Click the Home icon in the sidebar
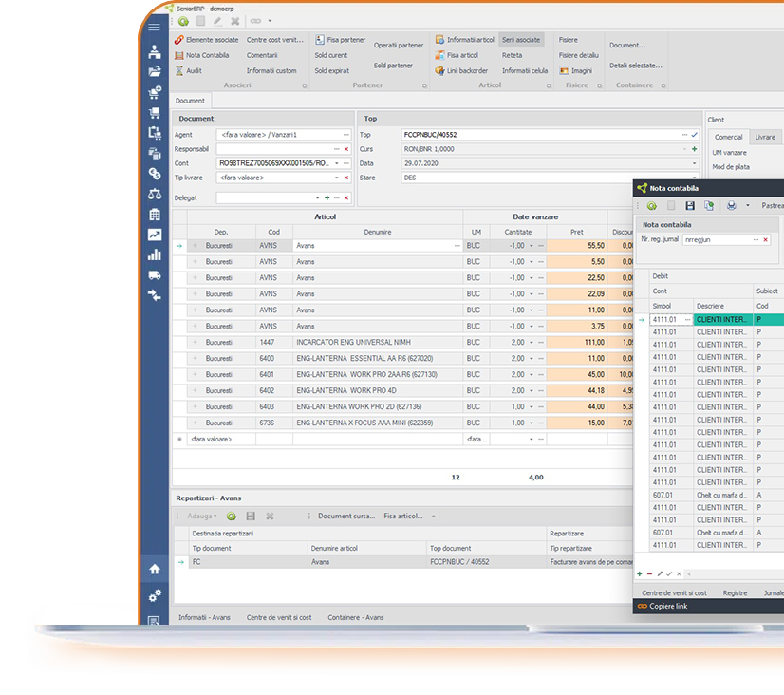This screenshot has width=784, height=695. coord(155,569)
